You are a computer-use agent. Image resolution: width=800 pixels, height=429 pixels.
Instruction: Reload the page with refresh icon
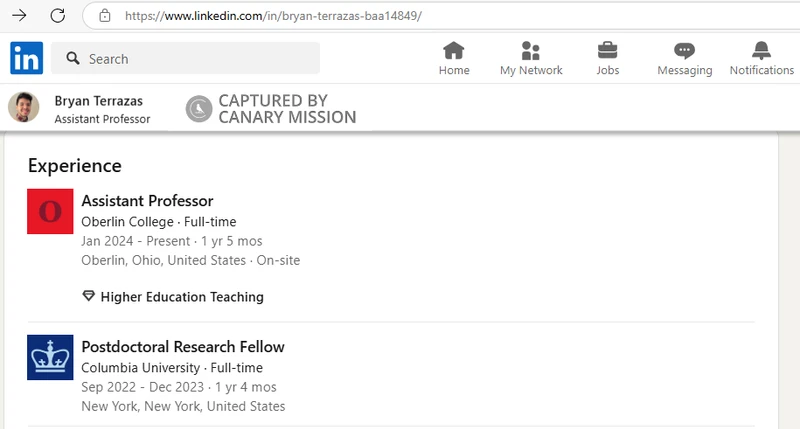click(x=58, y=15)
